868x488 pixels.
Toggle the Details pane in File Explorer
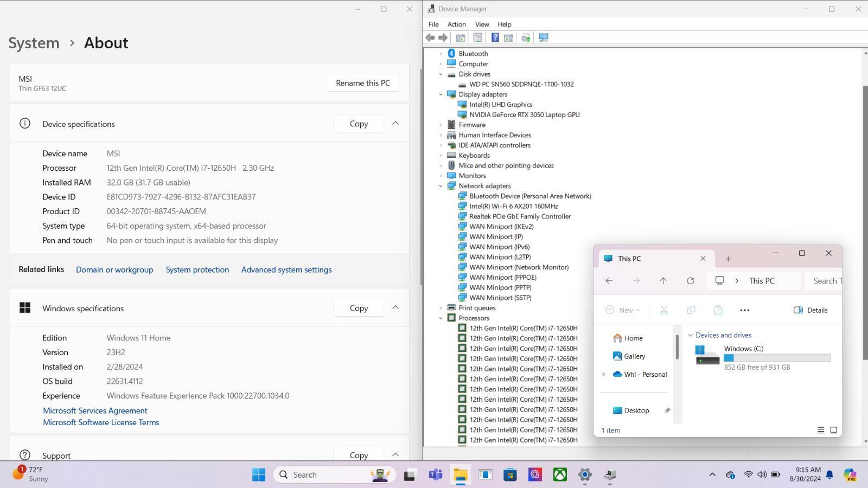pos(810,310)
